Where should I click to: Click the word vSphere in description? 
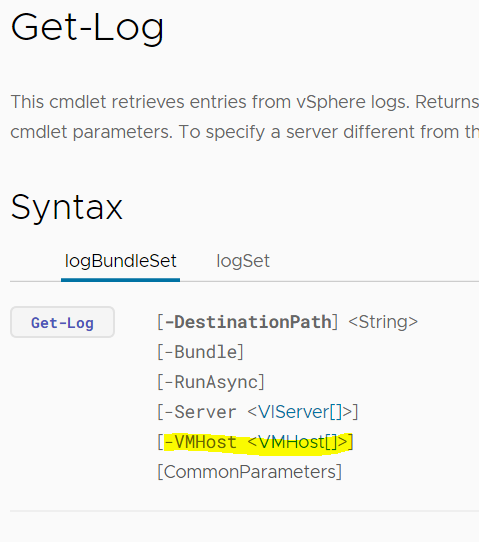point(331,102)
